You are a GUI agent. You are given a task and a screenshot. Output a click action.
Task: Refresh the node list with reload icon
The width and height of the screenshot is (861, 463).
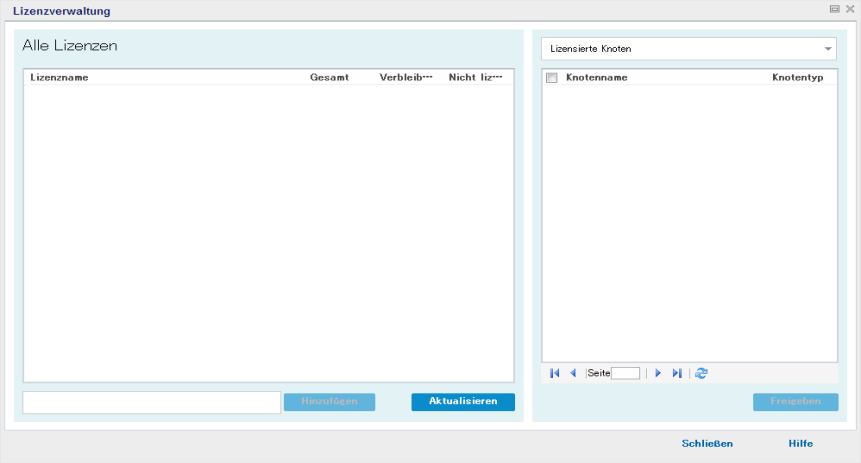tap(701, 373)
